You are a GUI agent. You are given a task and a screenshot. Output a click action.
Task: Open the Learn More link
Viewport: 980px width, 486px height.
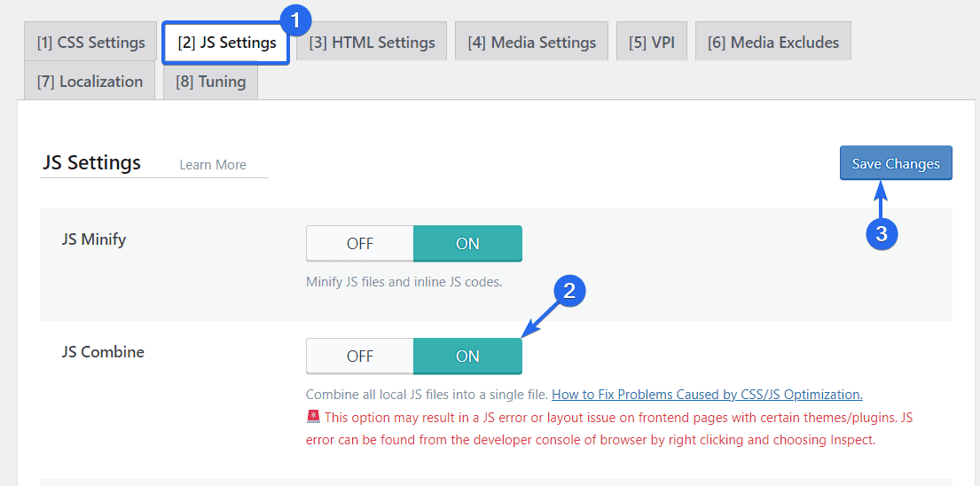pos(213,165)
